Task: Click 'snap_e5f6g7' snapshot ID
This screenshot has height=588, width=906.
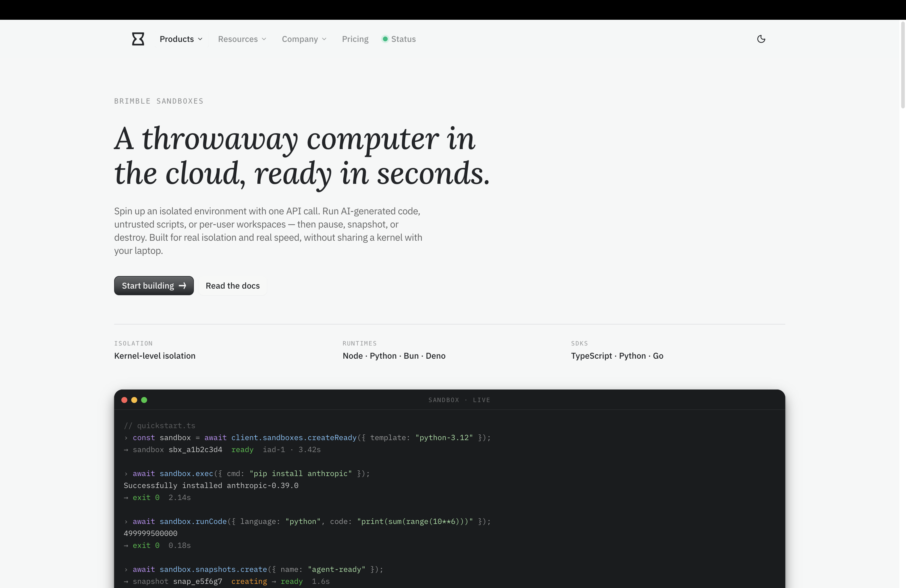Action: point(197,581)
